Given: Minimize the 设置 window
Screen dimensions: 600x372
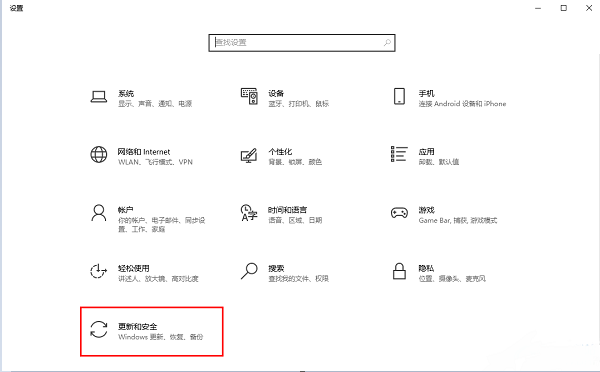Looking at the screenshot, I should (x=538, y=8).
